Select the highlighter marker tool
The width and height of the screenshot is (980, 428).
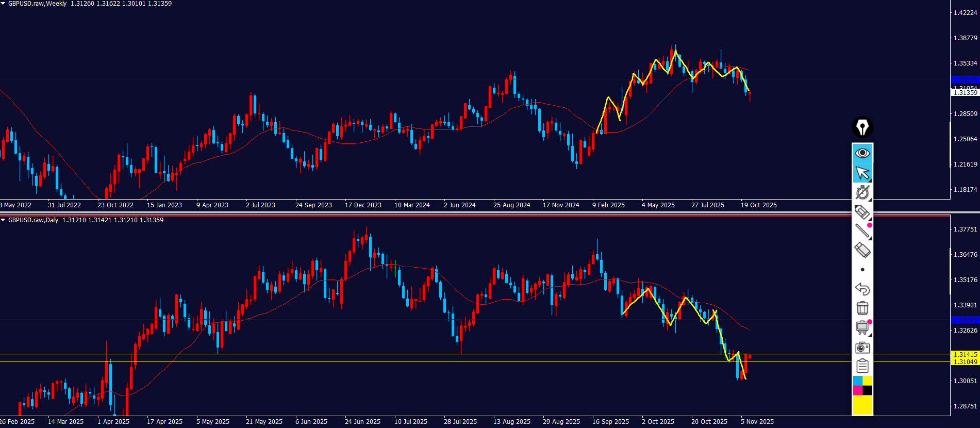tap(862, 212)
